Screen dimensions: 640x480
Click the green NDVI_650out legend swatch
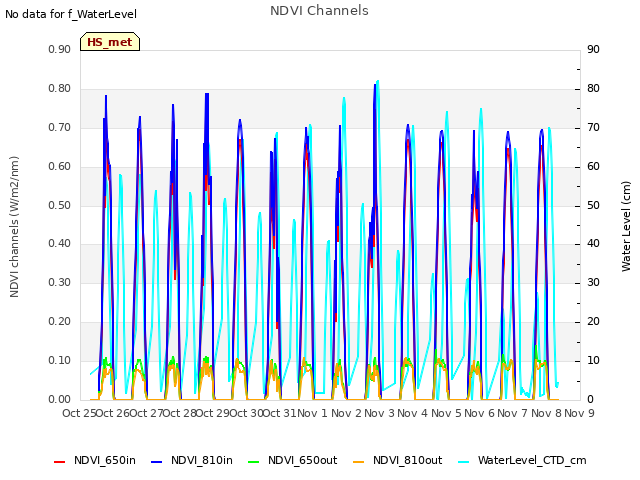click(x=254, y=462)
